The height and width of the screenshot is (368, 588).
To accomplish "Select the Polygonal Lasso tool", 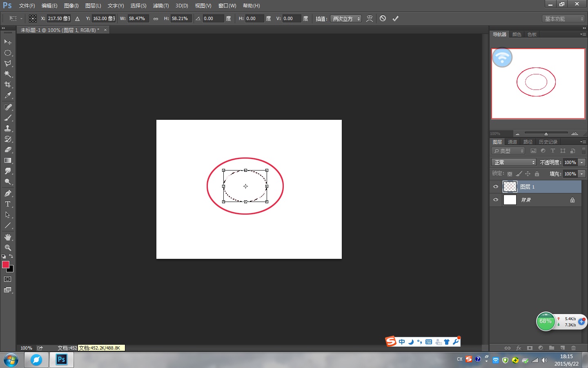I will click(8, 63).
